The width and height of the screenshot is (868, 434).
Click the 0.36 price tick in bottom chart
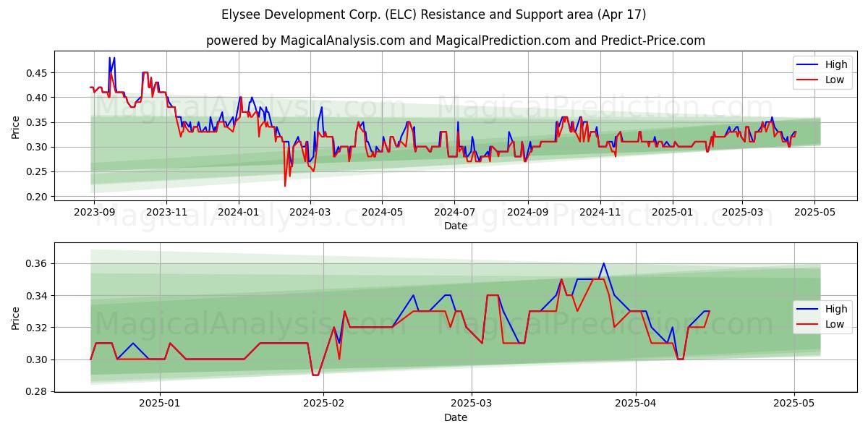(x=38, y=264)
